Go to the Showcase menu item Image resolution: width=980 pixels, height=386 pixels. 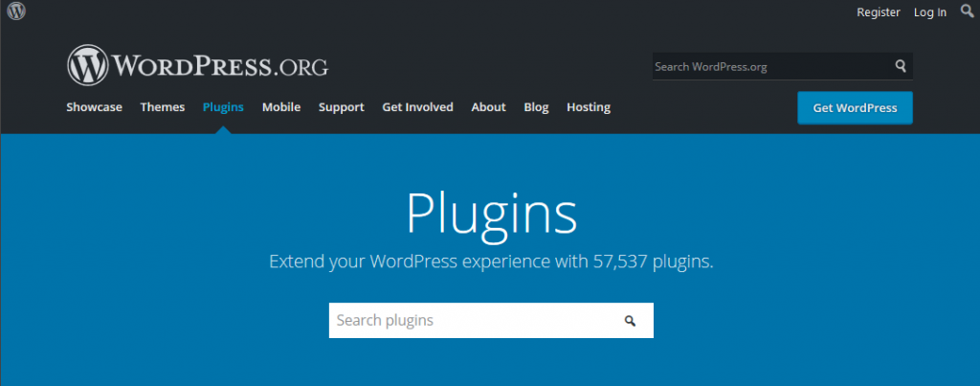click(94, 107)
